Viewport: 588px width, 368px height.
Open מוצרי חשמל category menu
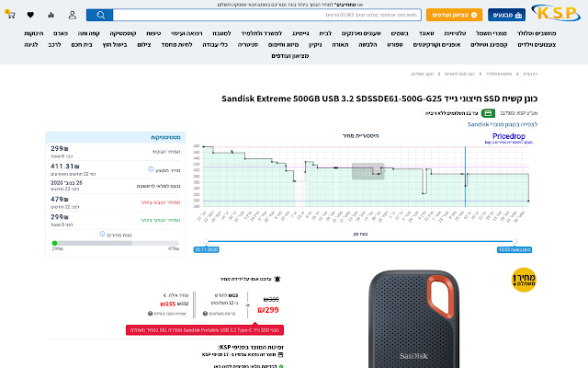click(x=492, y=33)
